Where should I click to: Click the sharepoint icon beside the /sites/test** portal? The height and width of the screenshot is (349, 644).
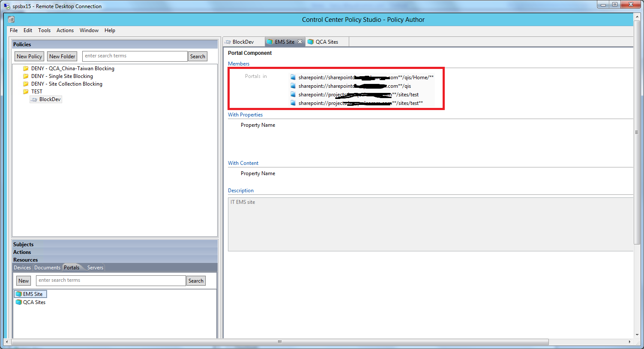click(293, 103)
